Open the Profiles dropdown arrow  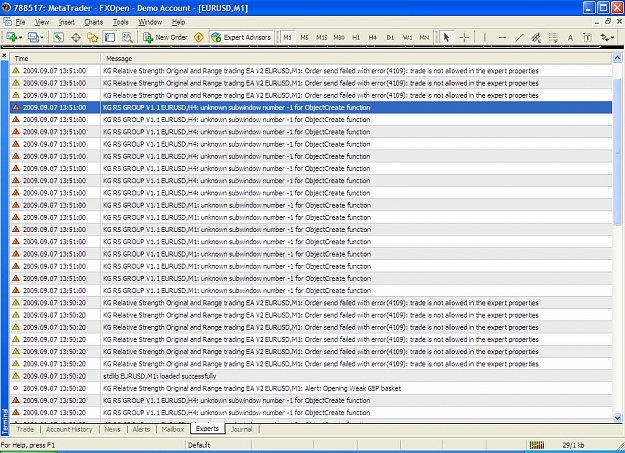point(41,37)
